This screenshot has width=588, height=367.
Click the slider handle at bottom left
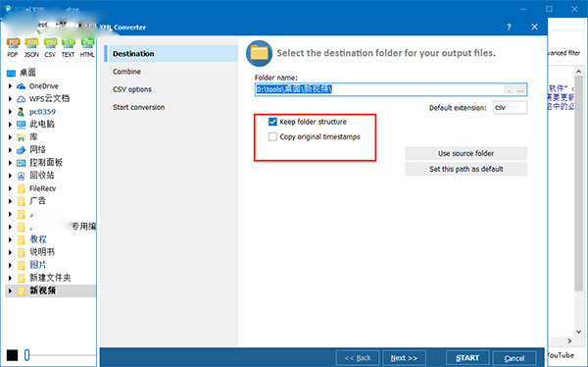coord(26,355)
